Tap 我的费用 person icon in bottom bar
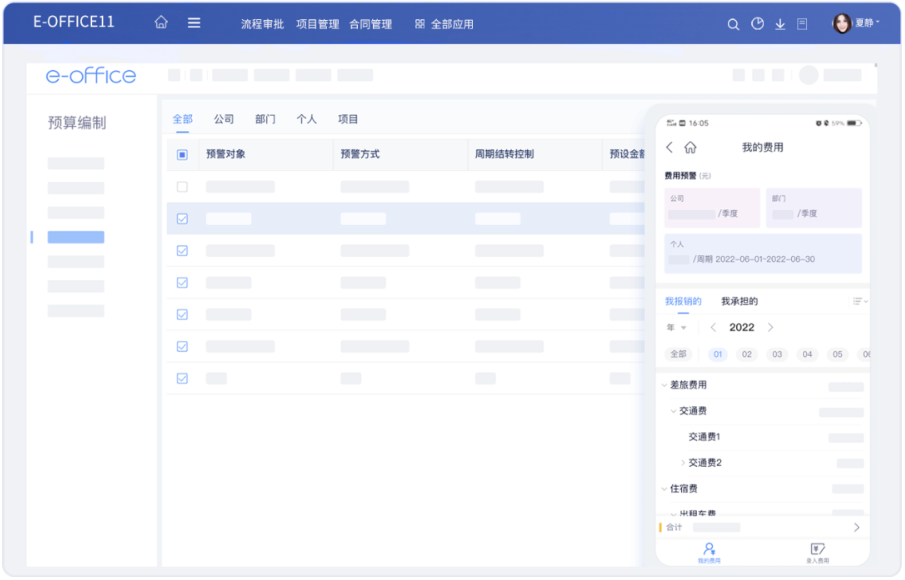 click(709, 551)
